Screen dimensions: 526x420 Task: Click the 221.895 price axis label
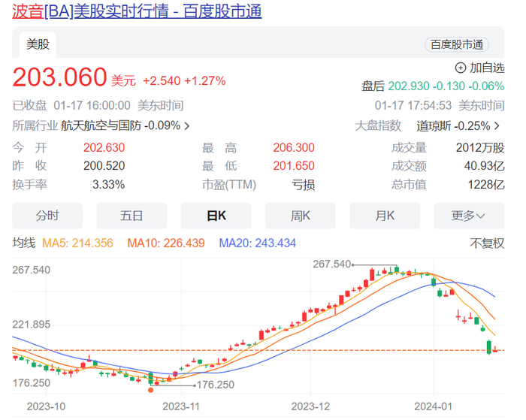32,325
